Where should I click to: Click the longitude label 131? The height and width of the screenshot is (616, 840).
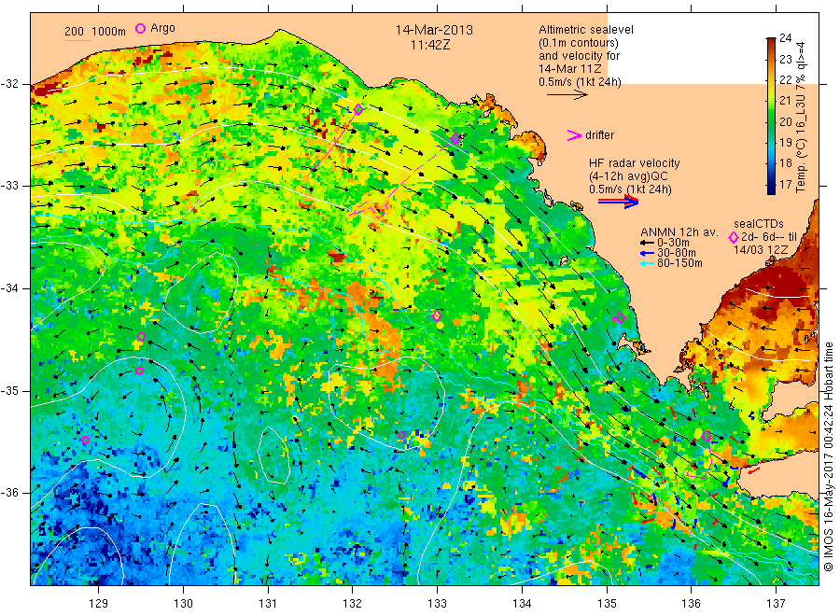point(268,604)
